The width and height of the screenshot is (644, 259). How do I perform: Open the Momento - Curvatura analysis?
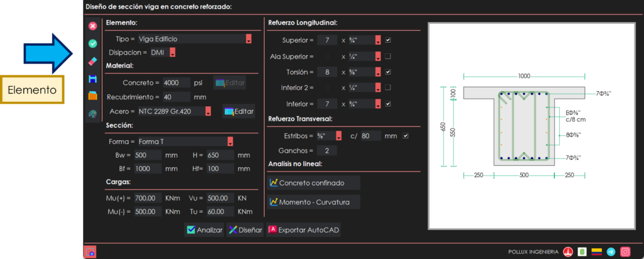[313, 202]
